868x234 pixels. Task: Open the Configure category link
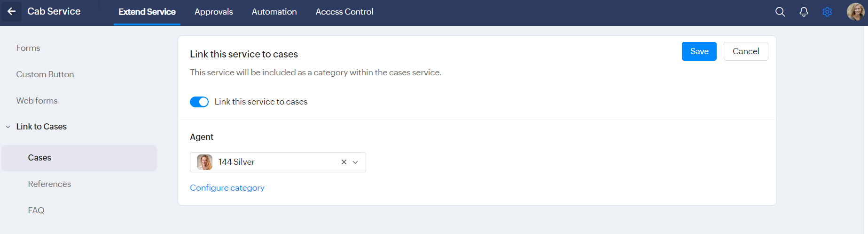click(227, 188)
